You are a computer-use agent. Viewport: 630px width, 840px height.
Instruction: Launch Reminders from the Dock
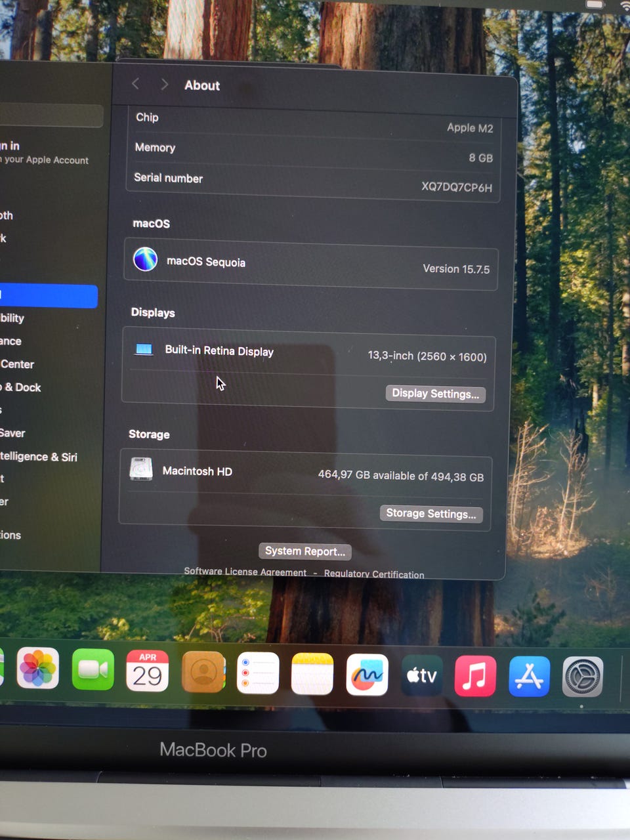258,673
